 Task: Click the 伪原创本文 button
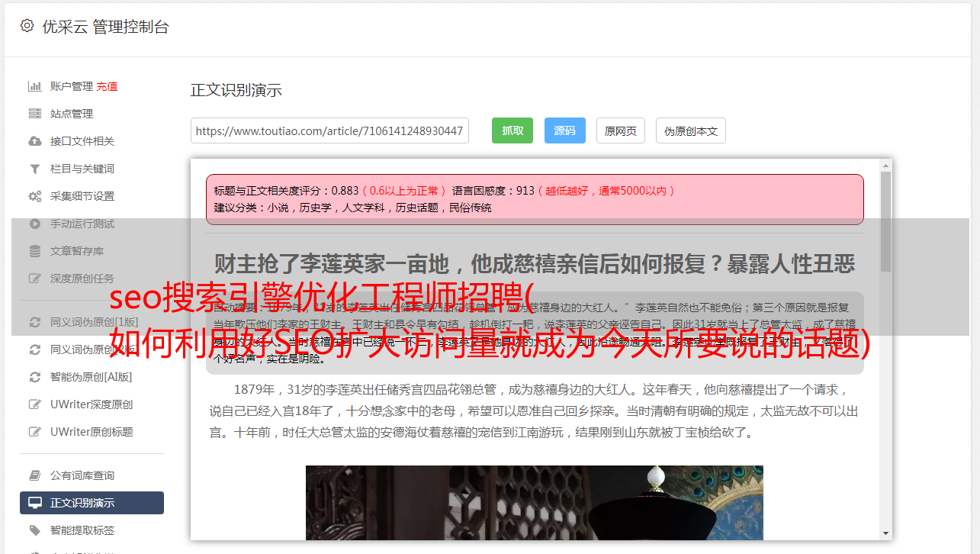click(691, 130)
